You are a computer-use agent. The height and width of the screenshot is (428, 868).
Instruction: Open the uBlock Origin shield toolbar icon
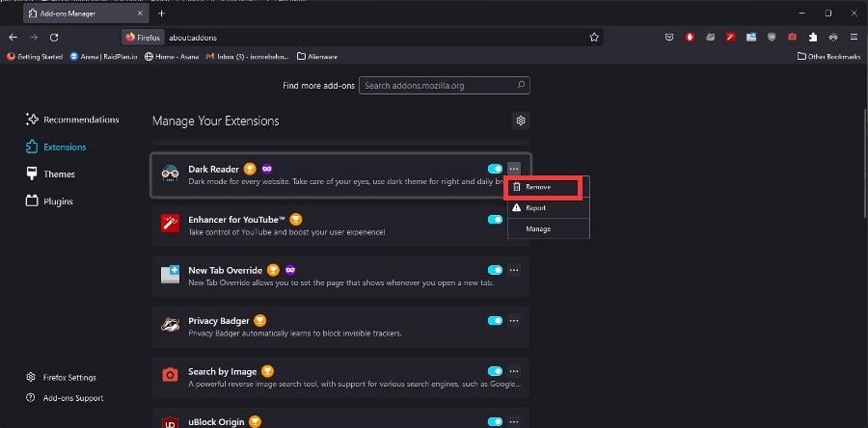(x=772, y=38)
